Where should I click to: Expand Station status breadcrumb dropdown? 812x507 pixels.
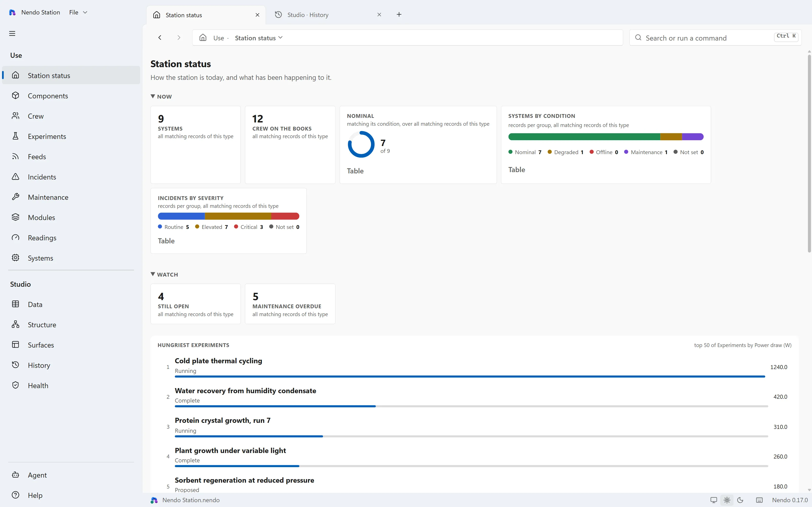259,38
